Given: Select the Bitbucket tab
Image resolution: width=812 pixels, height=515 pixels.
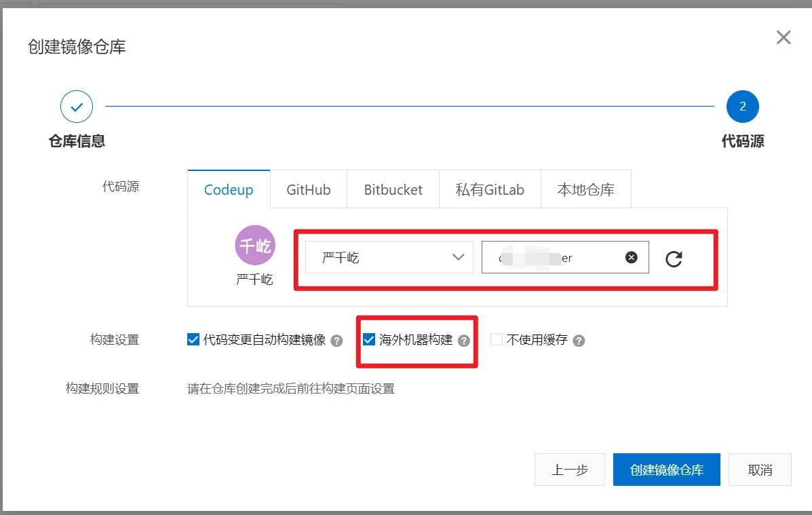Looking at the screenshot, I should [x=393, y=190].
